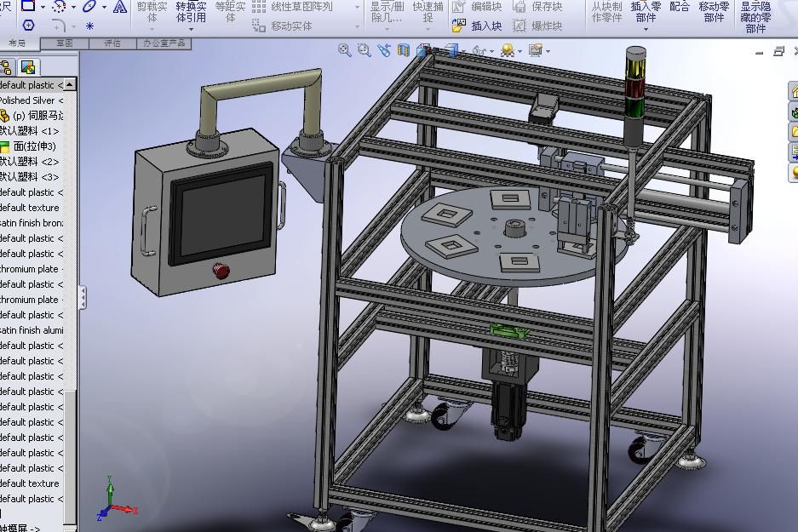Switch to the 评估 (Evaluate) tab
Image resolution: width=798 pixels, height=532 pixels.
[x=112, y=43]
